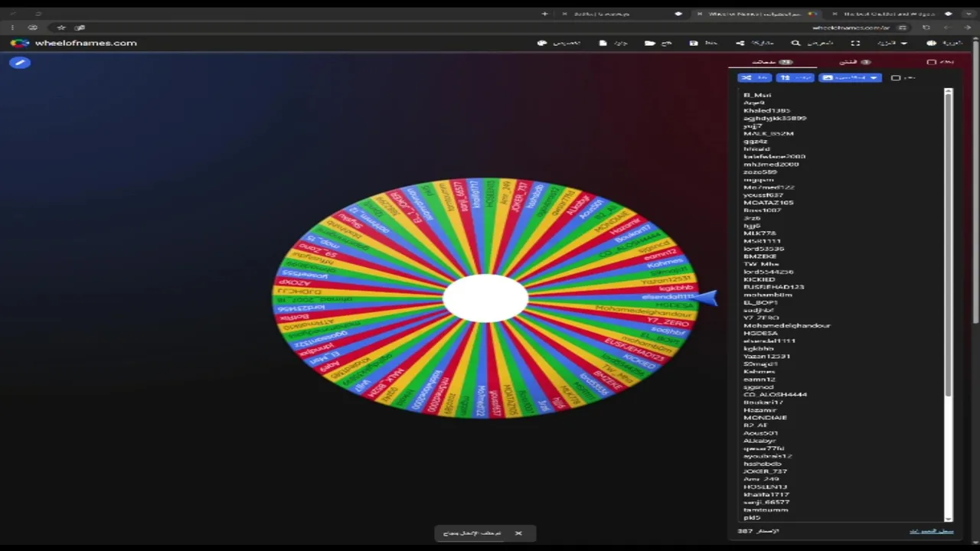980x551 pixels.
Task: Click entry 'KICKIED' in the list
Action: pyautogui.click(x=759, y=279)
